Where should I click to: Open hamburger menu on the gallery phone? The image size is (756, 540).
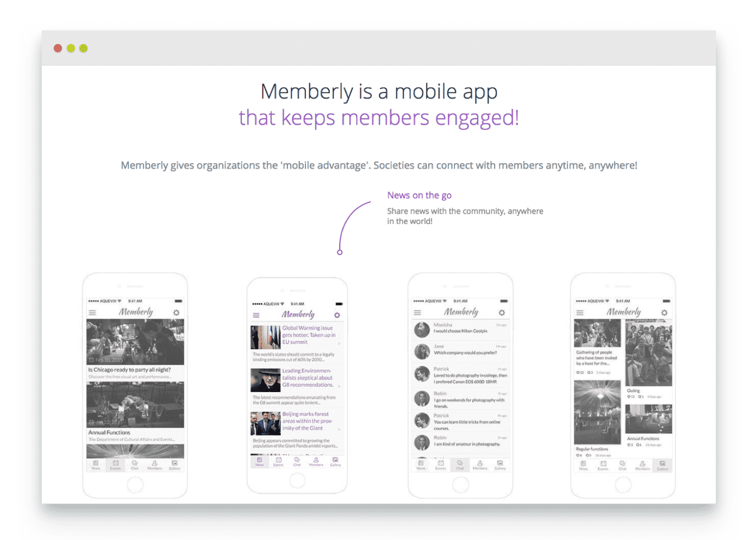(x=580, y=313)
